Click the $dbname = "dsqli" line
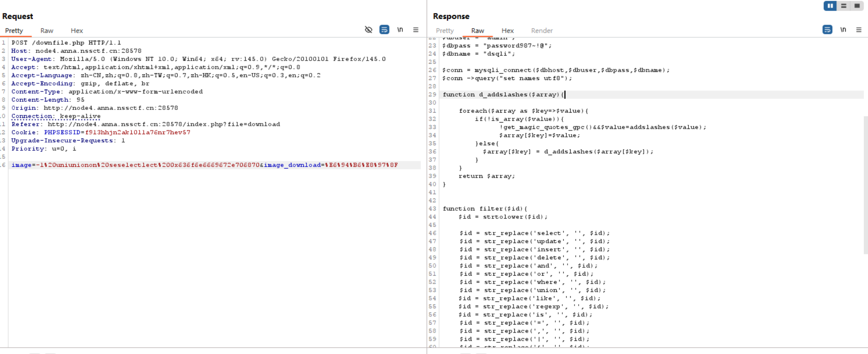 click(479, 54)
